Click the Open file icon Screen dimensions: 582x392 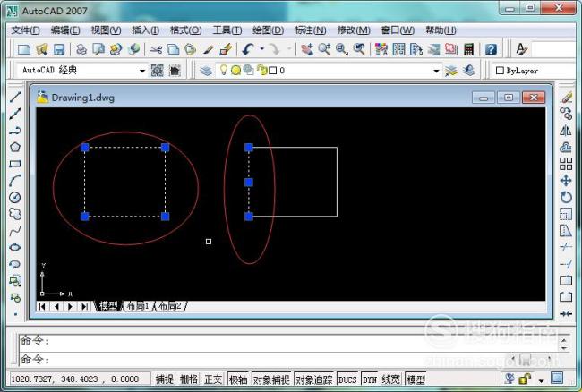click(42, 49)
